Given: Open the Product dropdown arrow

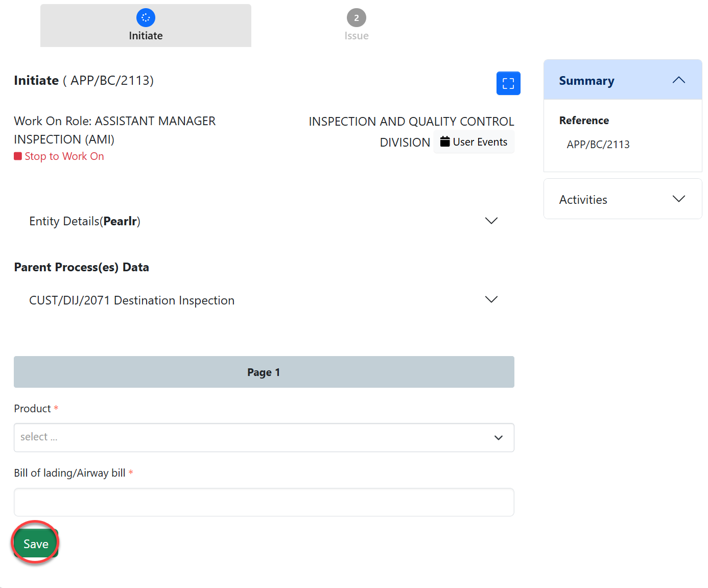Looking at the screenshot, I should [498, 438].
